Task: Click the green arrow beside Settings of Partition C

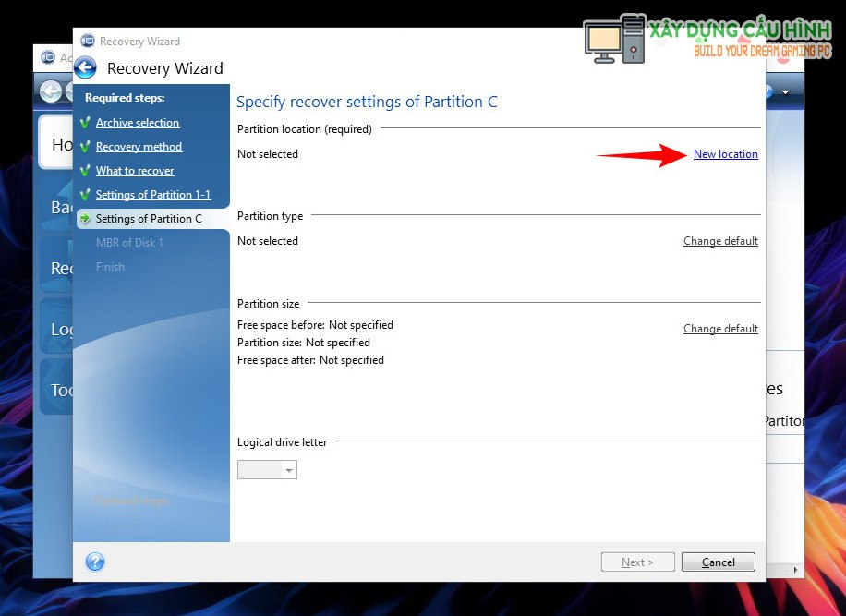Action: (x=86, y=219)
